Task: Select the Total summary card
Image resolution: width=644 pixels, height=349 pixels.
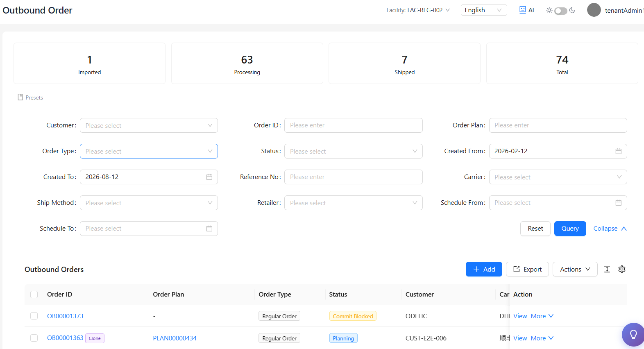Action: click(x=562, y=63)
